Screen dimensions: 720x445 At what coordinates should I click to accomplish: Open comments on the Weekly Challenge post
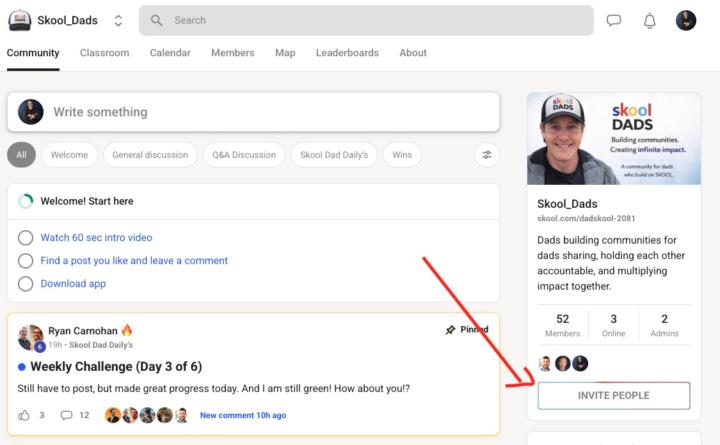click(x=67, y=415)
